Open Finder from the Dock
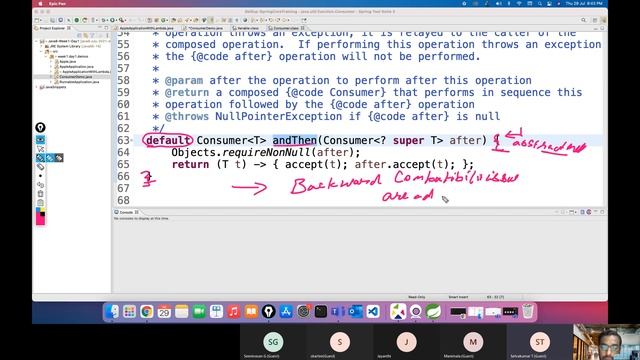The image size is (640, 360). [x=112, y=312]
